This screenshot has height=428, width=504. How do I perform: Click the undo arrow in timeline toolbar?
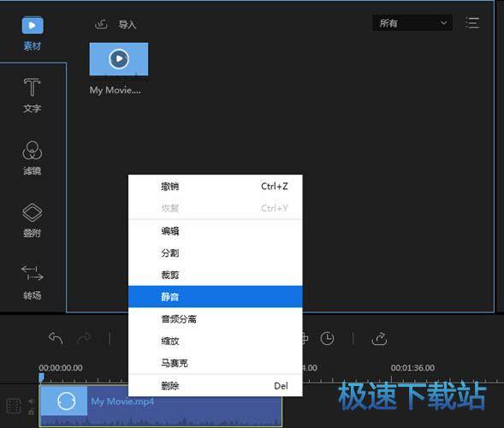tap(56, 339)
